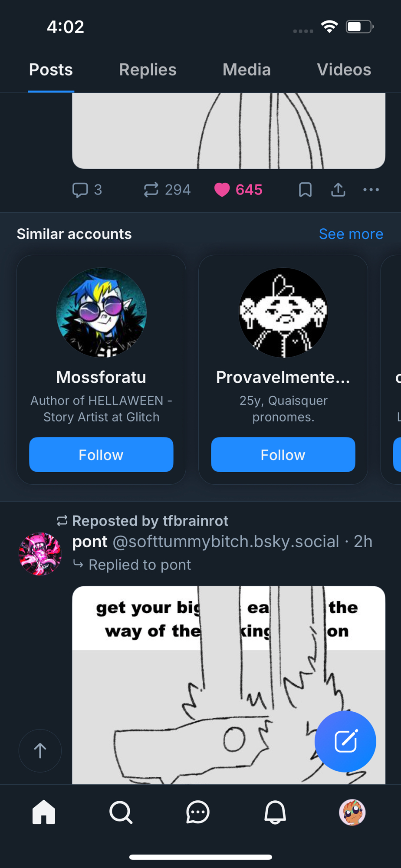Open the post's three-dot options menu
This screenshot has width=401, height=868.
[371, 190]
